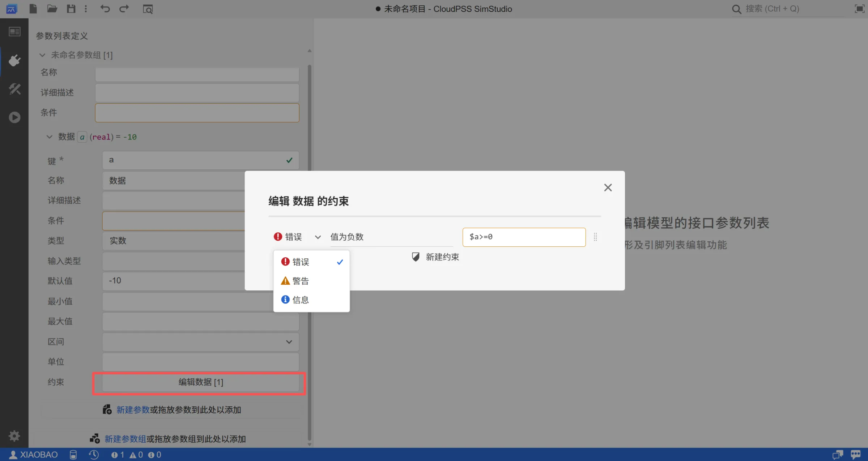The height and width of the screenshot is (461, 868).
Task: Create a new file via toolbar icon
Action: 33,9
